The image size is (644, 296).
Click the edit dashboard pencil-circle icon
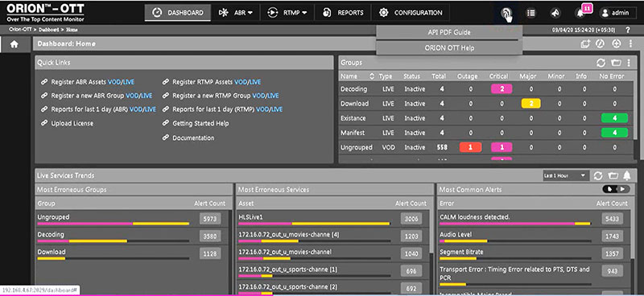coord(600,44)
